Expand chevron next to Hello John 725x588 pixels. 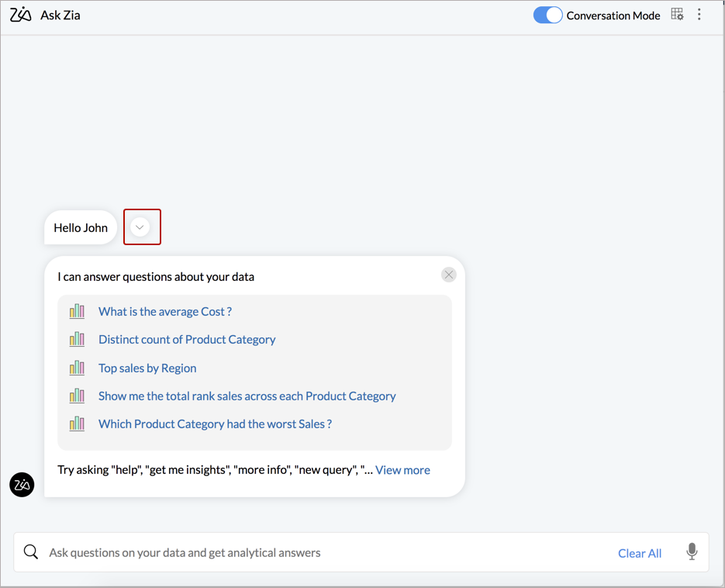(x=140, y=227)
